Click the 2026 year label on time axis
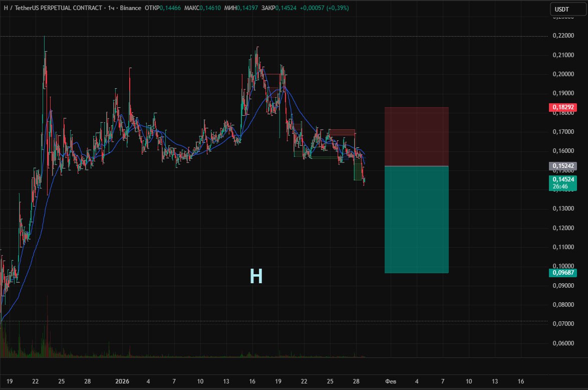 pos(122,381)
